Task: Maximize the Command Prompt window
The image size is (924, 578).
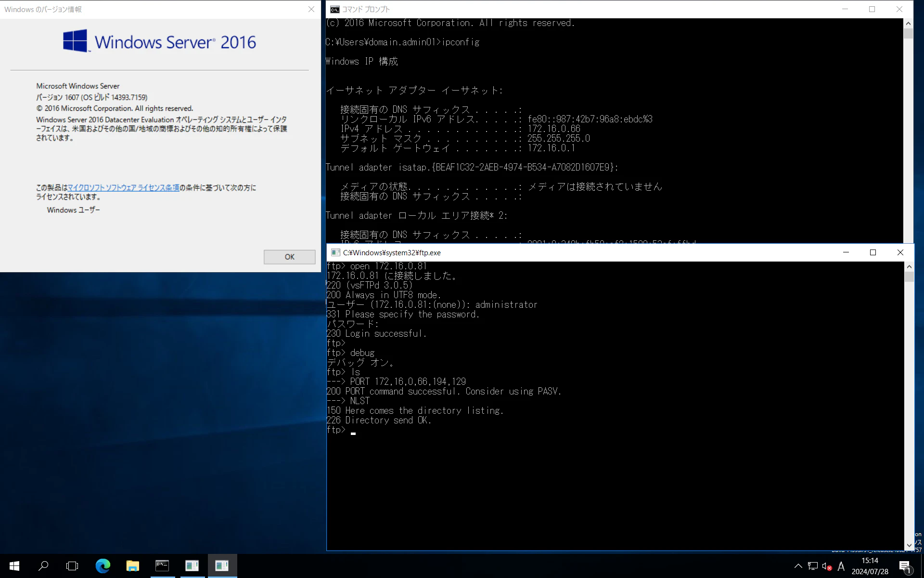Action: tap(872, 9)
